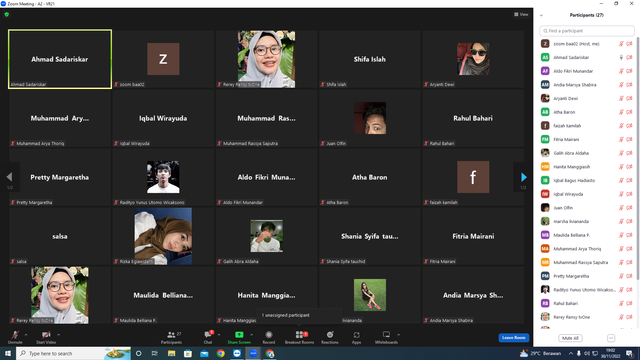
Task: Select the Aryanti Dewi video tile
Action: [x=473, y=59]
